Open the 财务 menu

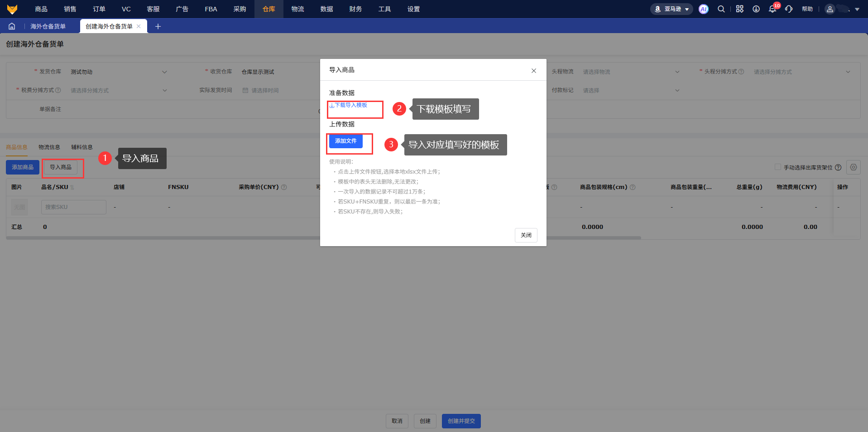pyautogui.click(x=356, y=9)
